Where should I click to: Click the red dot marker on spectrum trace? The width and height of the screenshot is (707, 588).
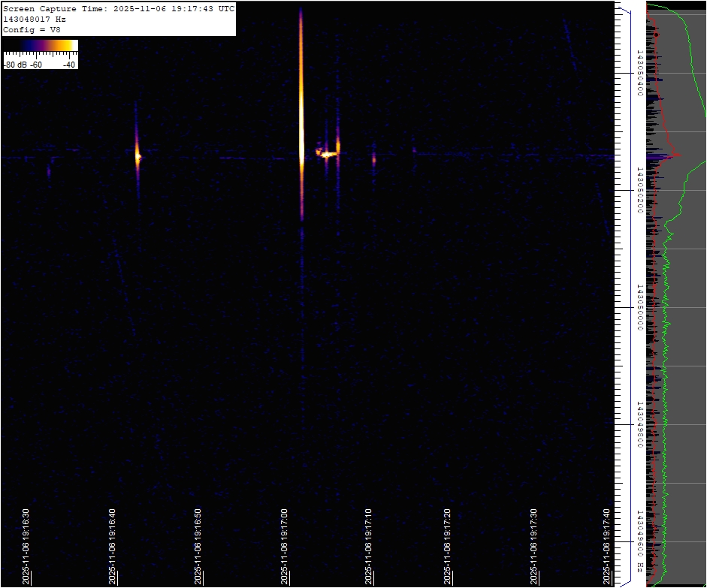click(x=656, y=35)
